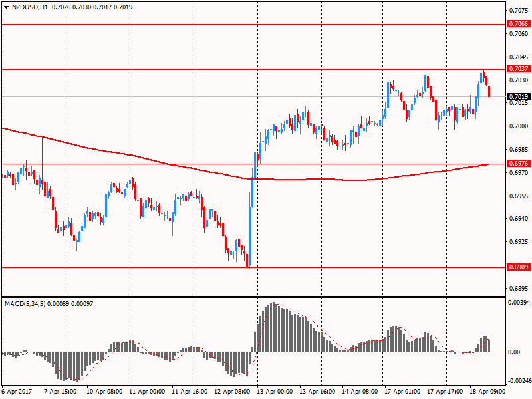Click the 12 Apr 08:00 time label

[x=232, y=392]
